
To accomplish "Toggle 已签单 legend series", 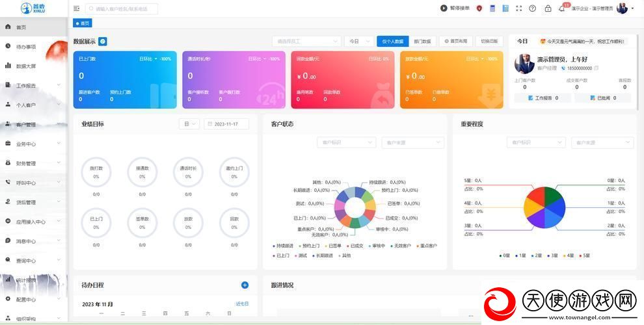I will (333, 246).
